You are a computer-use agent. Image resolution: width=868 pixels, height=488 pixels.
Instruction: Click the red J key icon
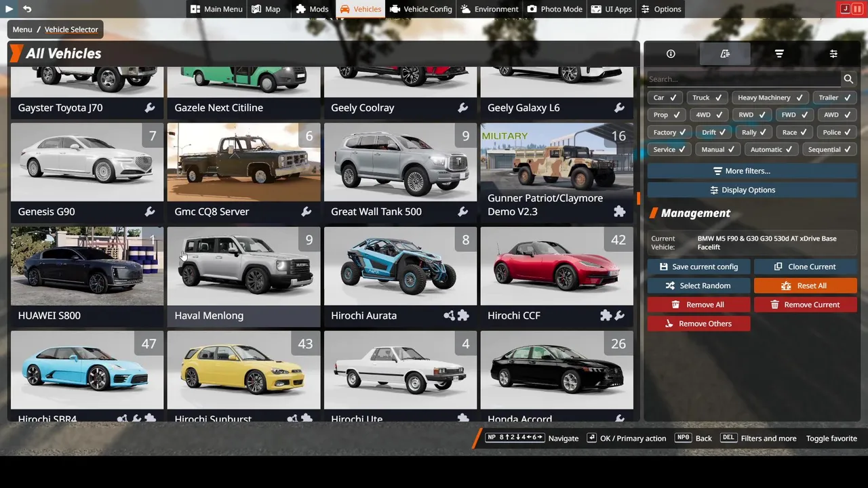pyautogui.click(x=845, y=9)
